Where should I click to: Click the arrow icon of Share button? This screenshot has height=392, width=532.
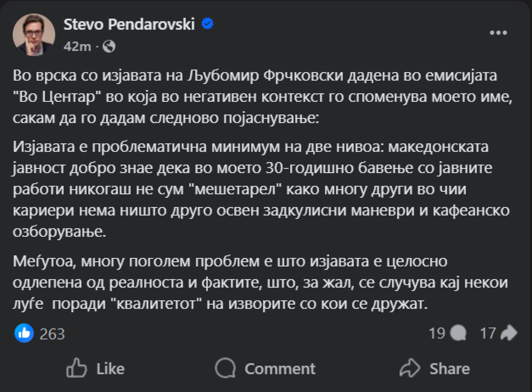click(410, 368)
